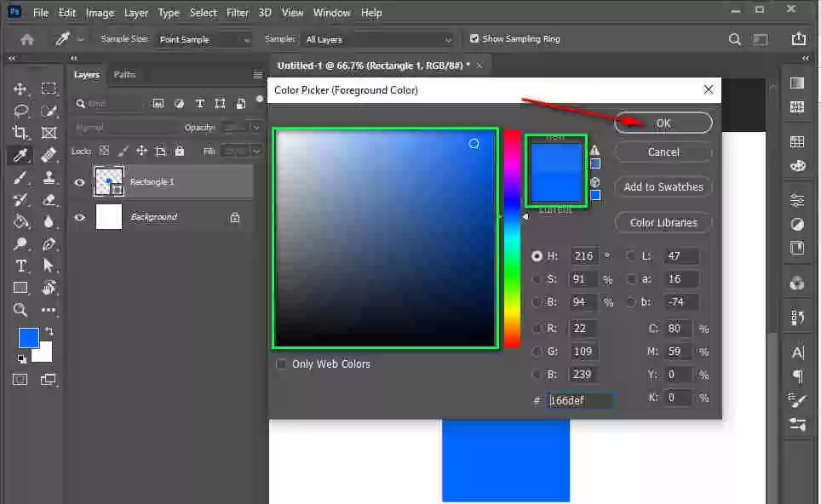Screen dimensions: 821x504
Task: Open the Image menu
Action: click(x=100, y=13)
